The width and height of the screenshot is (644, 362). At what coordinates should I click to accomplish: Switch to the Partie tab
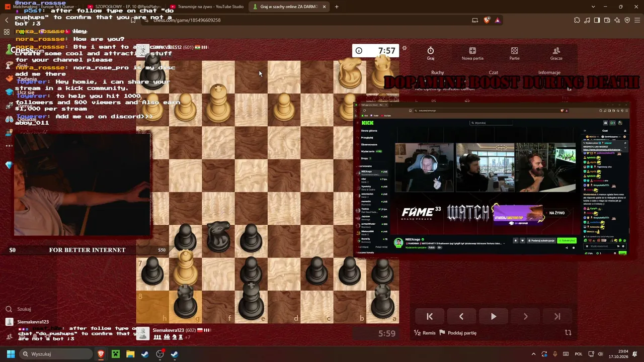[514, 53]
